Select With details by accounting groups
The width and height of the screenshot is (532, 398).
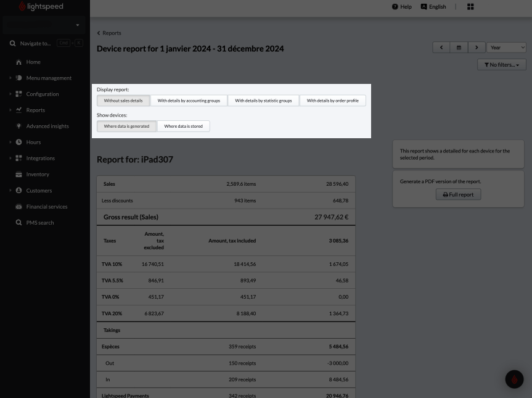tap(189, 101)
